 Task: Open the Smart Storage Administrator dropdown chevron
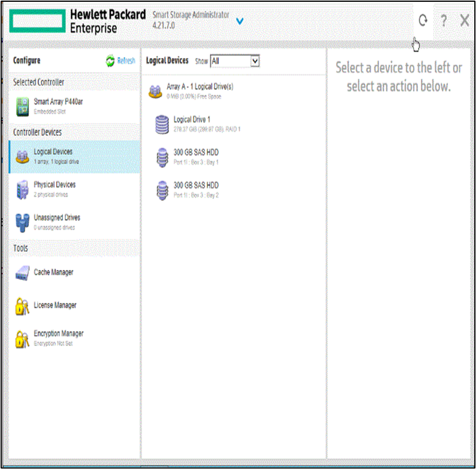(x=240, y=21)
